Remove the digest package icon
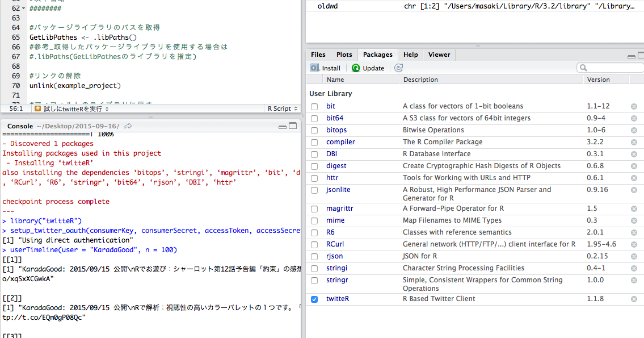This screenshot has height=338, width=644. [x=634, y=166]
